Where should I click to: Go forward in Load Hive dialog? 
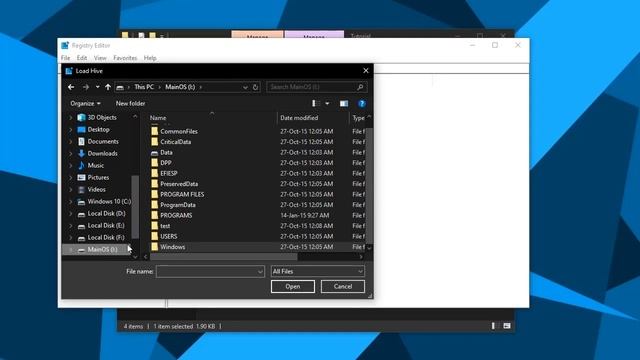click(86, 87)
